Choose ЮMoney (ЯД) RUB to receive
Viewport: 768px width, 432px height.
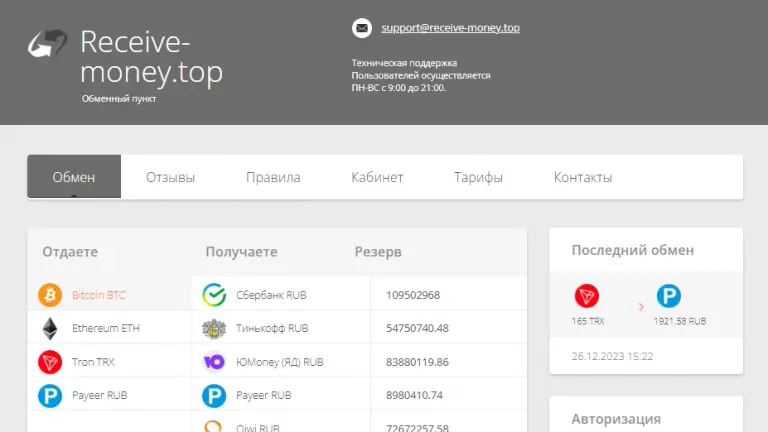click(281, 362)
